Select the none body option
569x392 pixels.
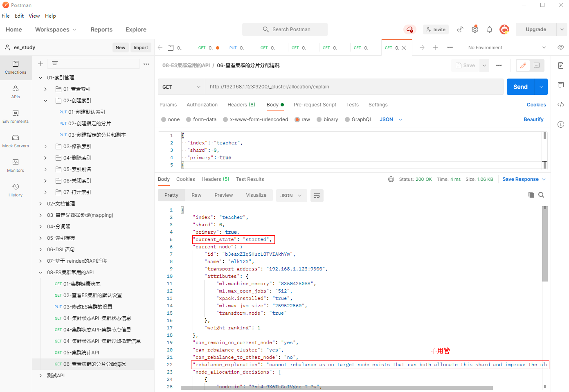coord(164,119)
